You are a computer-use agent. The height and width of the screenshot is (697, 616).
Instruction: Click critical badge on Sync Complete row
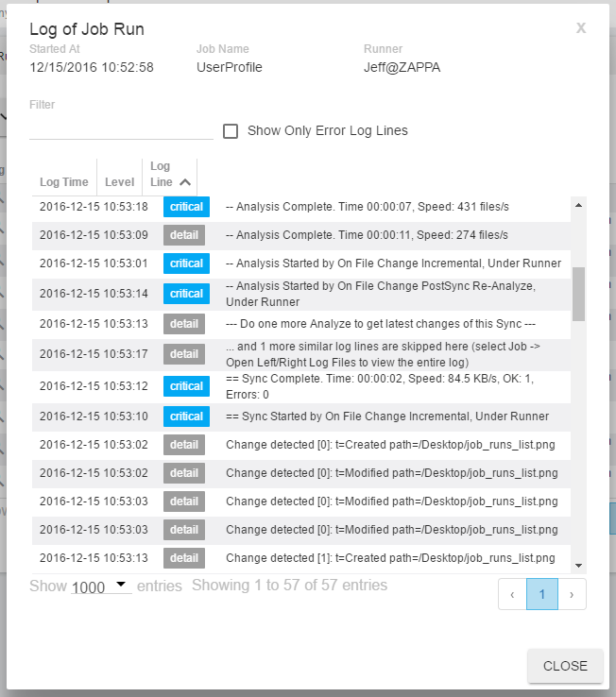(x=186, y=386)
